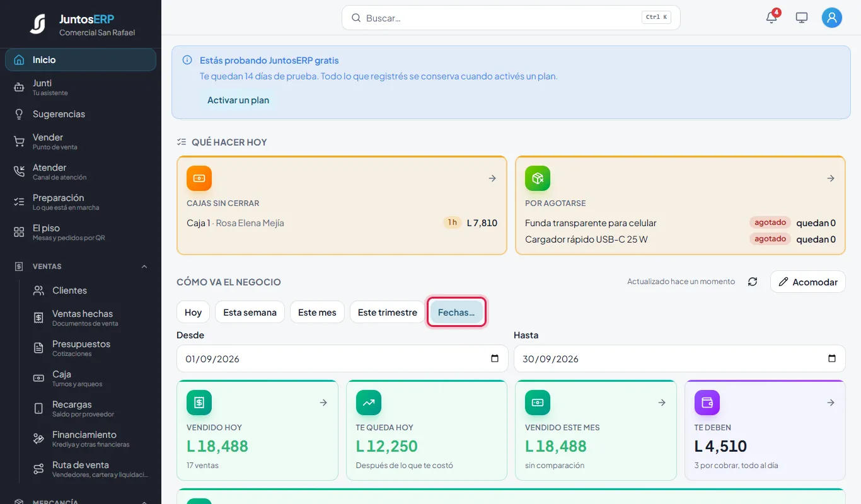
Task: Open Preparación in the sidebar
Action: point(81,202)
